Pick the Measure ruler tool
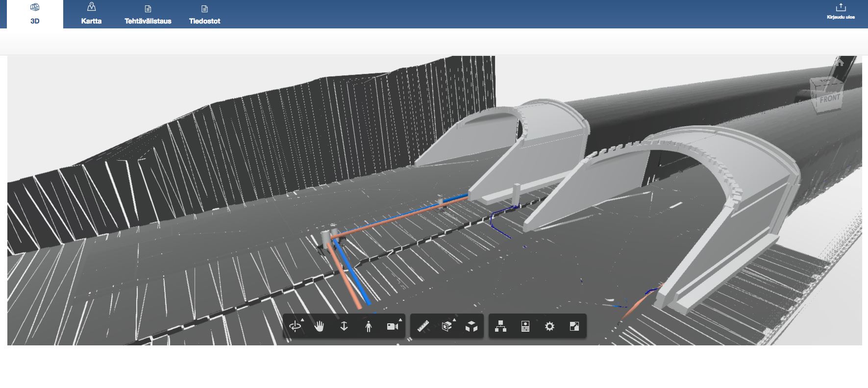Screen dimensions: 868x388 pos(423,326)
